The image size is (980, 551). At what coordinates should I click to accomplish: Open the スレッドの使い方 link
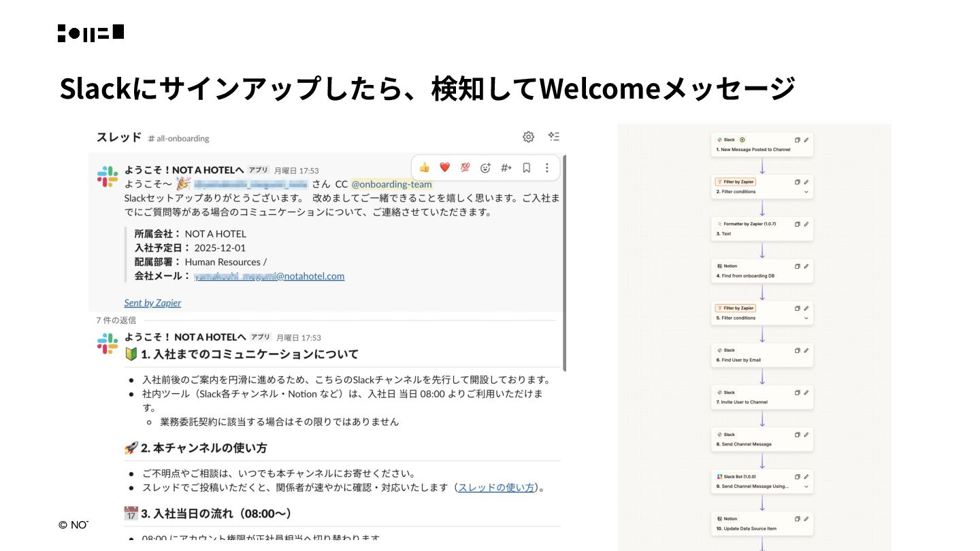click(x=496, y=488)
